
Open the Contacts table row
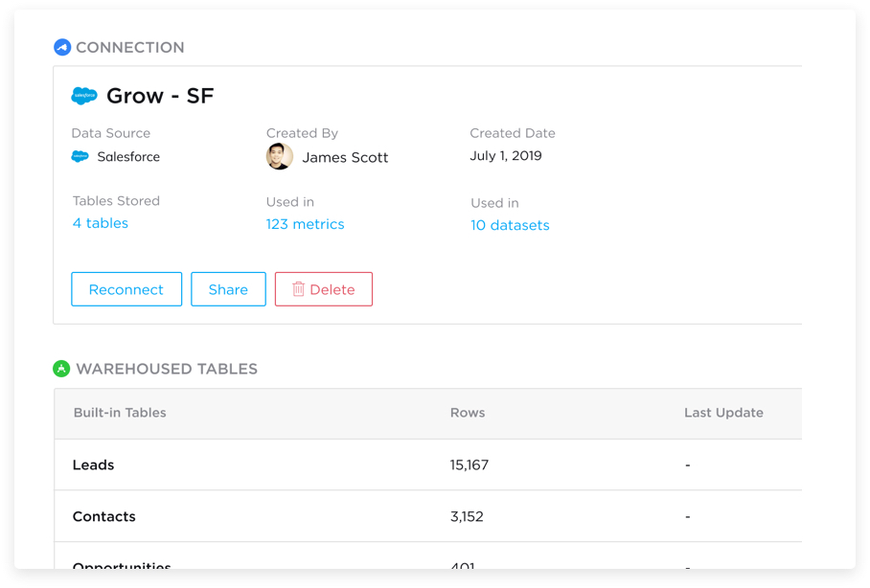104,516
